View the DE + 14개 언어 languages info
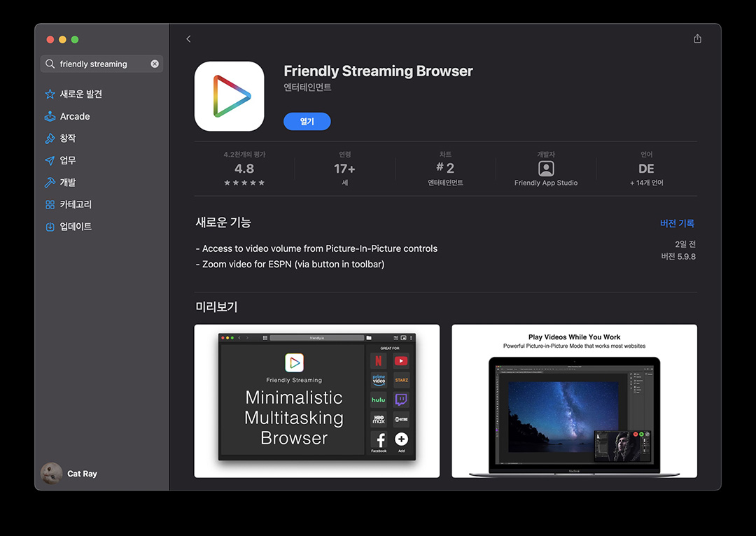Image resolution: width=756 pixels, height=536 pixels. coord(647,169)
